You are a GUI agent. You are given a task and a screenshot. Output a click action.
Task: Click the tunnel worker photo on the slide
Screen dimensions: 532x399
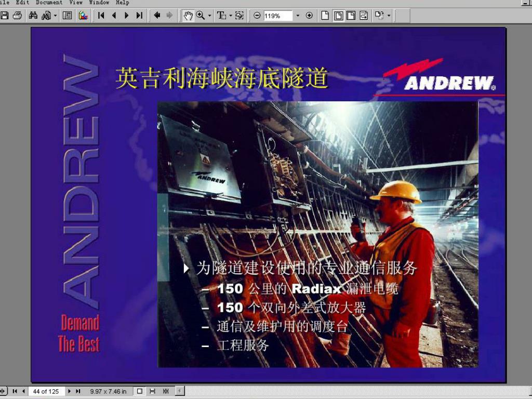317,234
